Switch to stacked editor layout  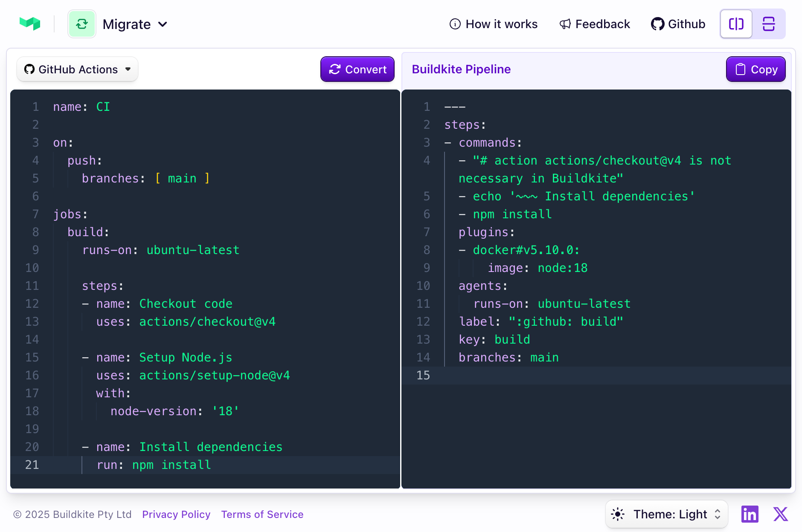click(x=769, y=24)
